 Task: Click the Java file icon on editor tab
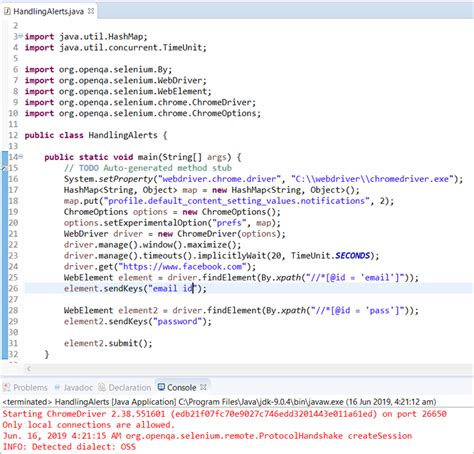point(7,11)
